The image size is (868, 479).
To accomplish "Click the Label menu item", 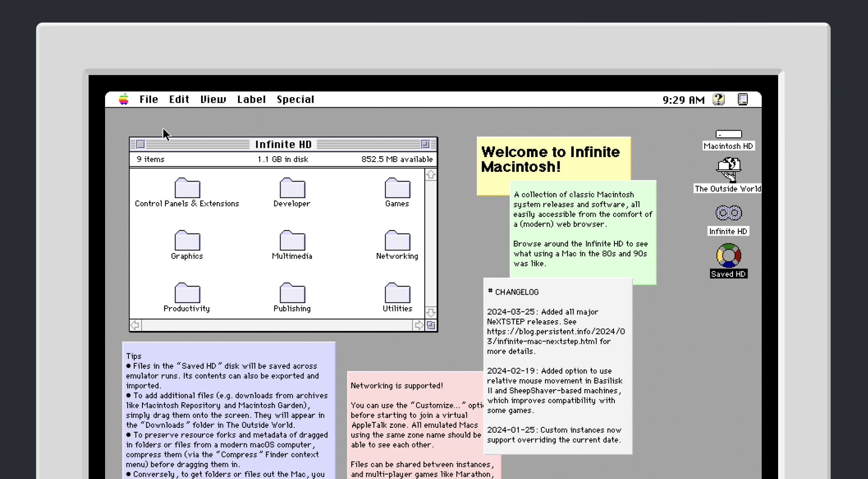I will tap(251, 99).
